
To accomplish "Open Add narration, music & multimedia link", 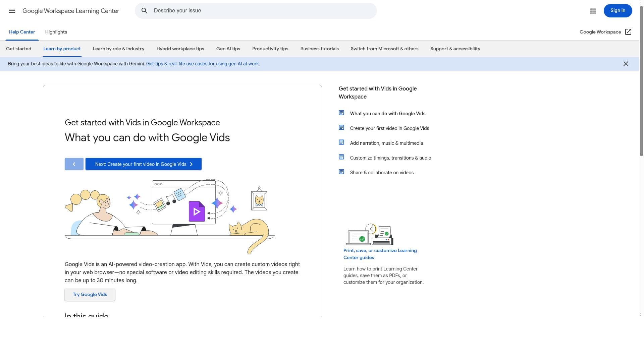I will pyautogui.click(x=386, y=143).
